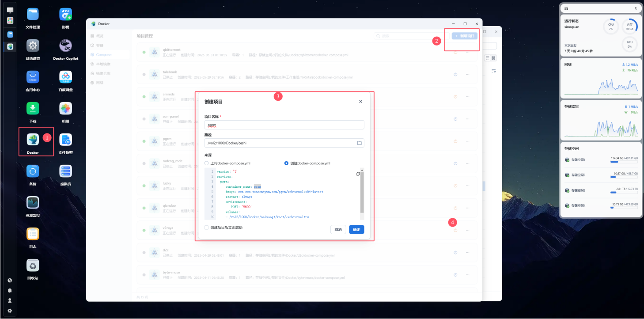The height and width of the screenshot is (319, 644).
Task: Open the Docker desktop icon
Action: tap(33, 140)
